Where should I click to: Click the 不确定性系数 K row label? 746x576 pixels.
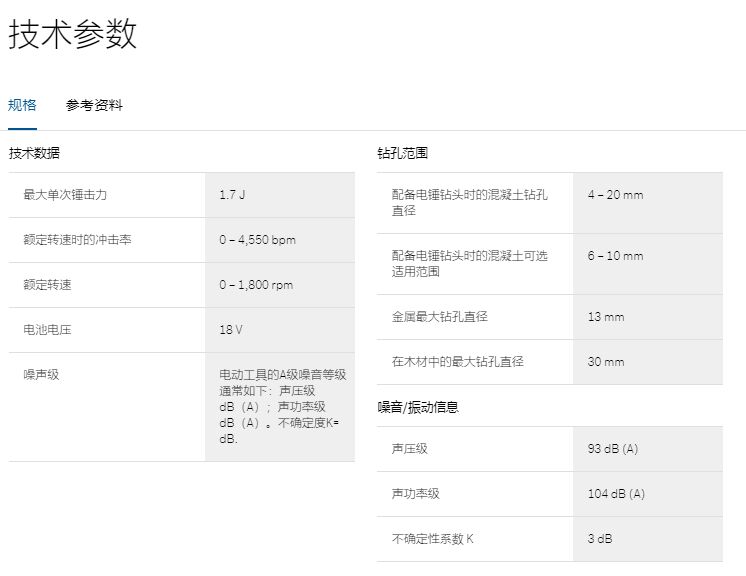pos(433,539)
